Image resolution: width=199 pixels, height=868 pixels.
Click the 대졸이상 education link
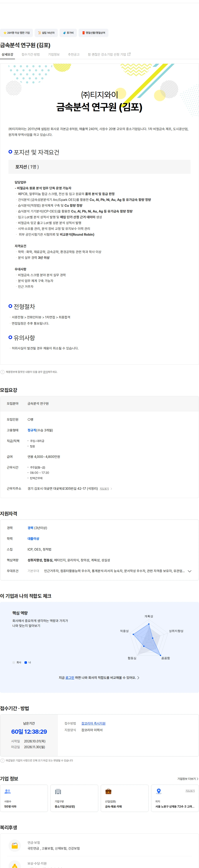[x=33, y=539]
